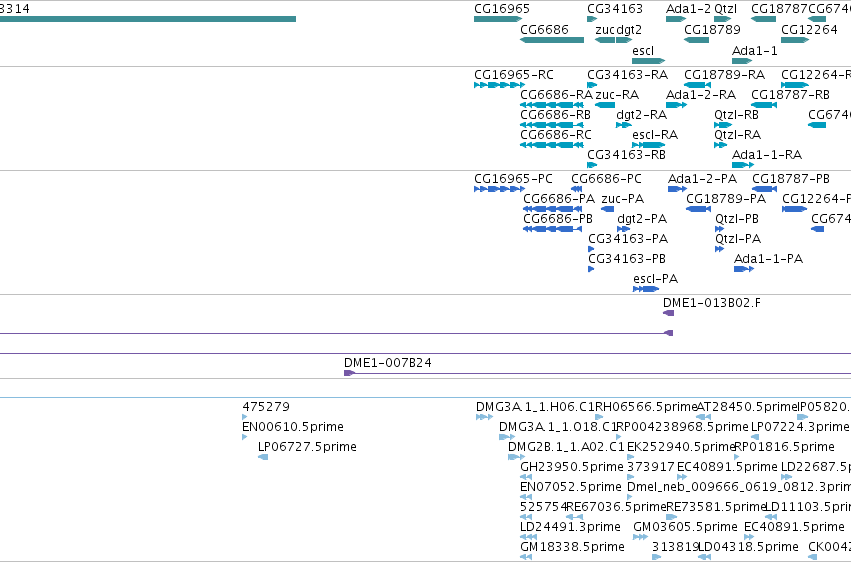The width and height of the screenshot is (851, 562).
Task: Click the CG16965 gene arrow glyph
Action: pyautogui.click(x=498, y=19)
